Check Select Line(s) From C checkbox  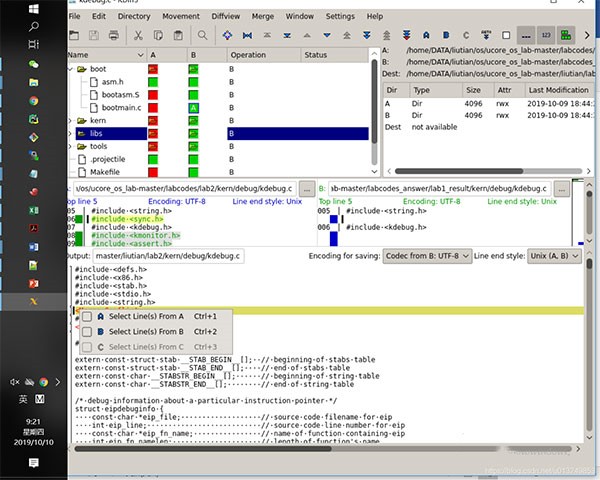[x=87, y=347]
